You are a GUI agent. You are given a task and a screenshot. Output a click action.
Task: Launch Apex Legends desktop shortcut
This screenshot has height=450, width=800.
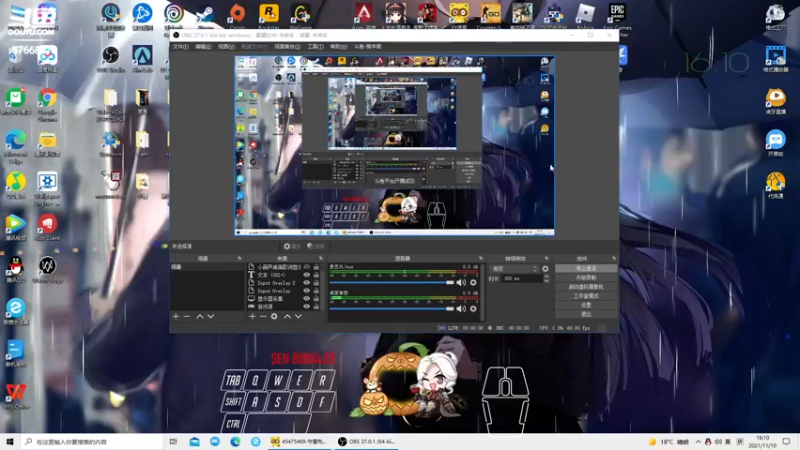[364, 16]
